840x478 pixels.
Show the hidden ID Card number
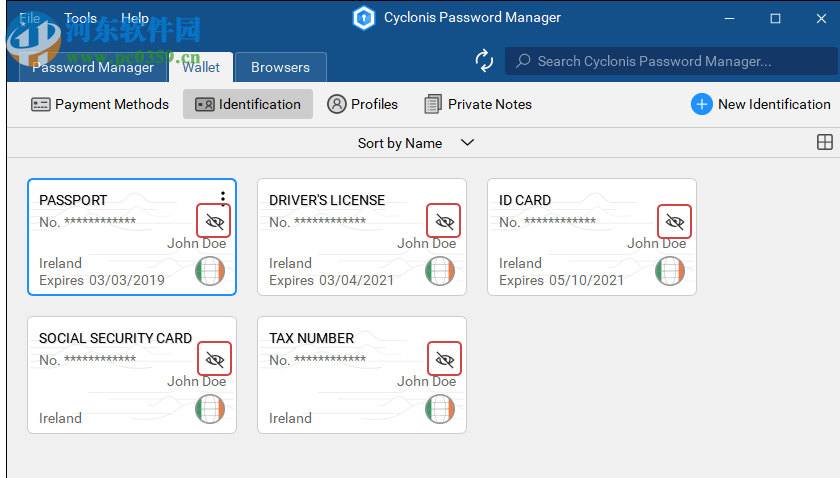coord(674,221)
